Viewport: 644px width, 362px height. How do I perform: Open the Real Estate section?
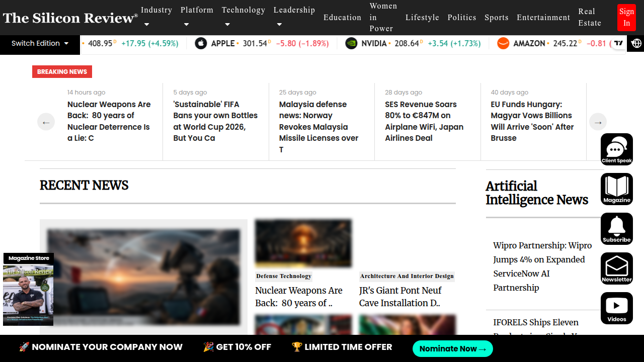[590, 18]
